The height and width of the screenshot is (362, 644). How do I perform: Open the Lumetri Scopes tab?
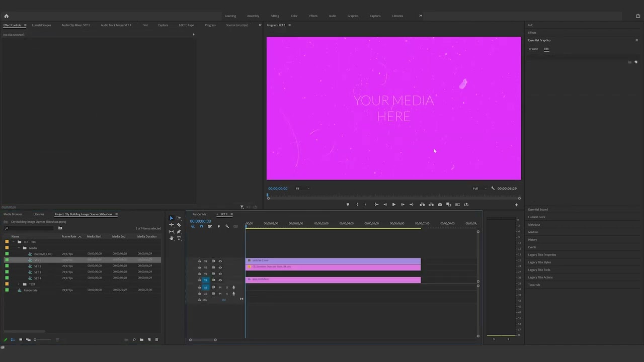41,25
